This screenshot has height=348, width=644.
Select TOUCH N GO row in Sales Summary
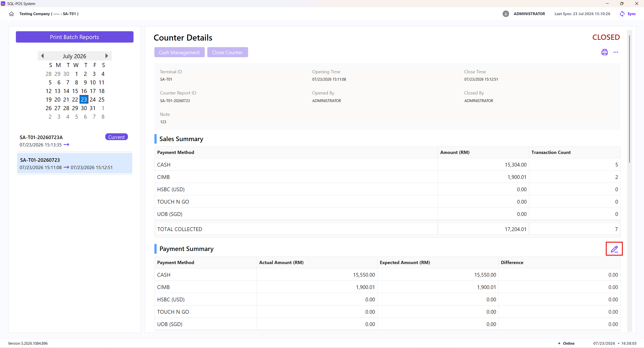coord(387,202)
